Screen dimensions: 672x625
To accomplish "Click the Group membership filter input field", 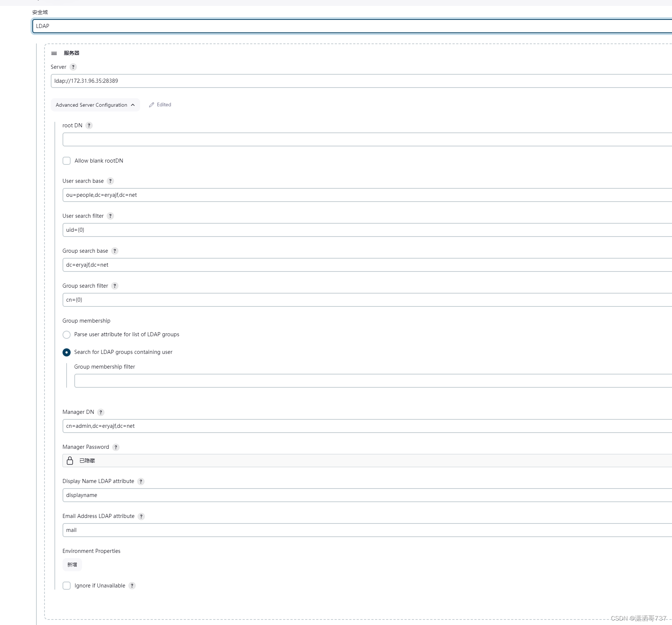I will [257, 381].
